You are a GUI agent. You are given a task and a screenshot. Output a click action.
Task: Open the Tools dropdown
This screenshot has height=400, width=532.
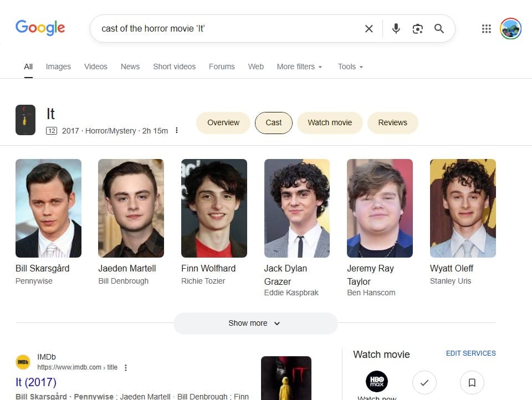pos(350,66)
